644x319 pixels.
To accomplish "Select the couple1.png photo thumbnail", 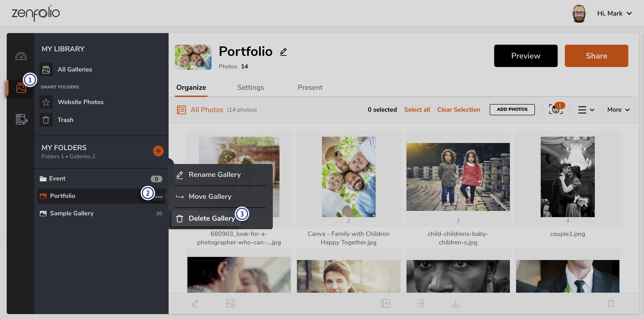I will 568,177.
